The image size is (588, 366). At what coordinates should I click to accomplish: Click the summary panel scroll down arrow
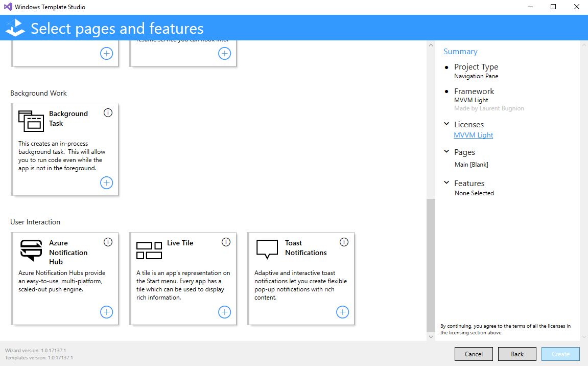[584, 337]
